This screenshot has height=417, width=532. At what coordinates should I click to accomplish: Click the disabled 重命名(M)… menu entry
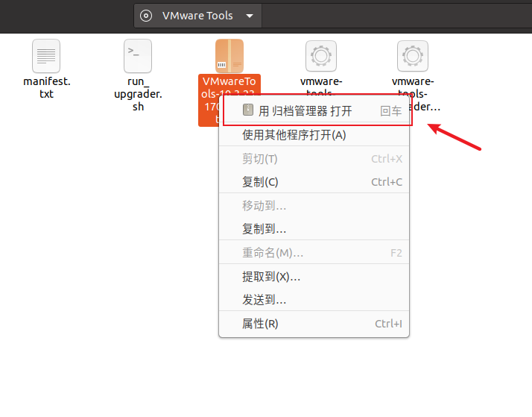click(x=314, y=253)
